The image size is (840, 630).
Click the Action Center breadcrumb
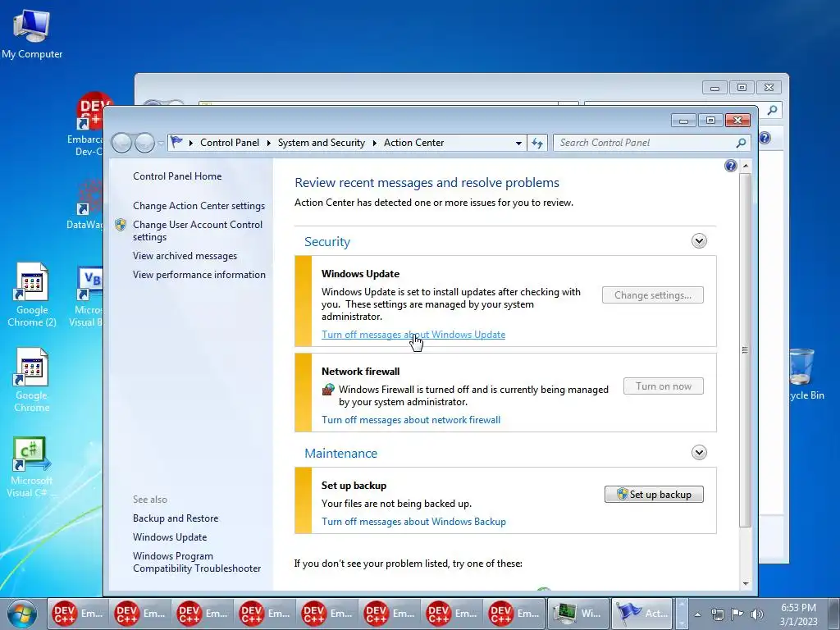point(413,143)
